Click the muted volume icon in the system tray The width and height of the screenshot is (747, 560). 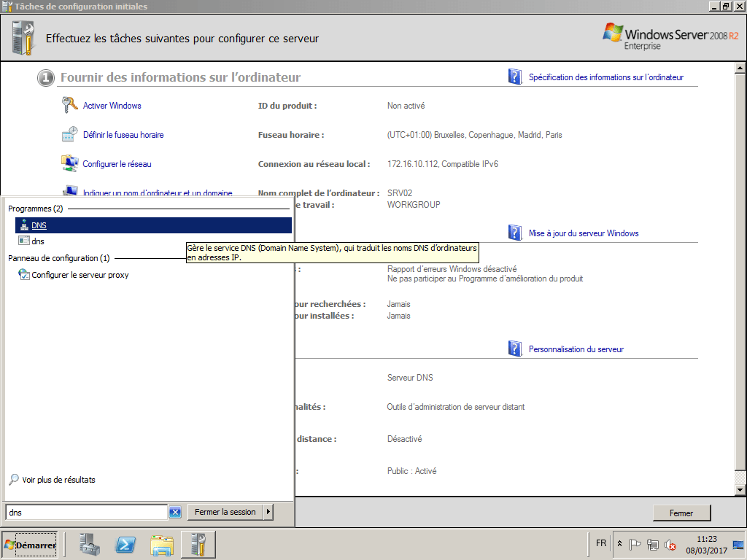(670, 544)
